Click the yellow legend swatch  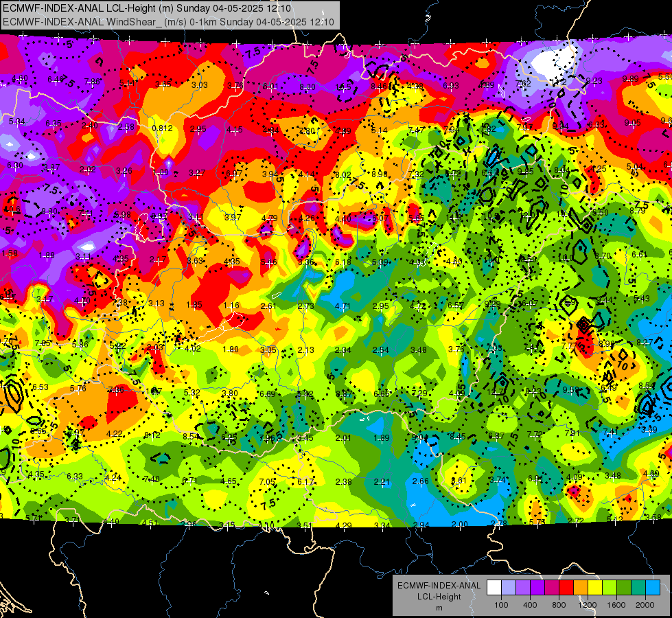tap(595, 588)
